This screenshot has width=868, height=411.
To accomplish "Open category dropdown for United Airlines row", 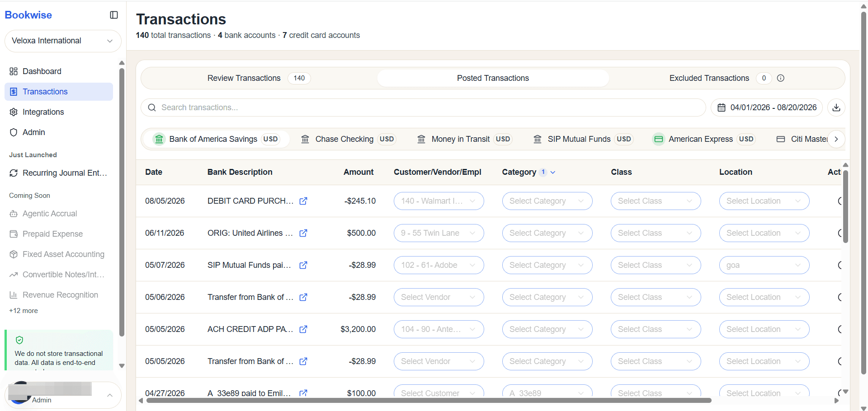I will (547, 233).
